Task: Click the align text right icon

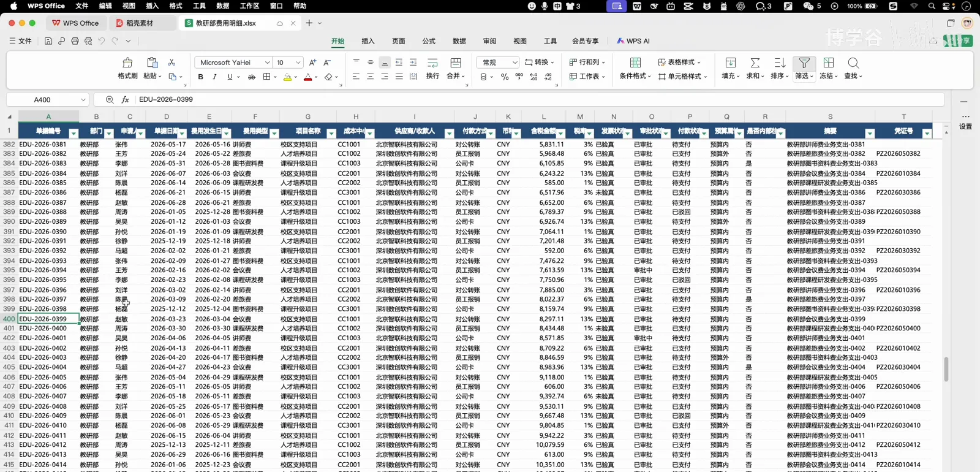Action: 385,77
